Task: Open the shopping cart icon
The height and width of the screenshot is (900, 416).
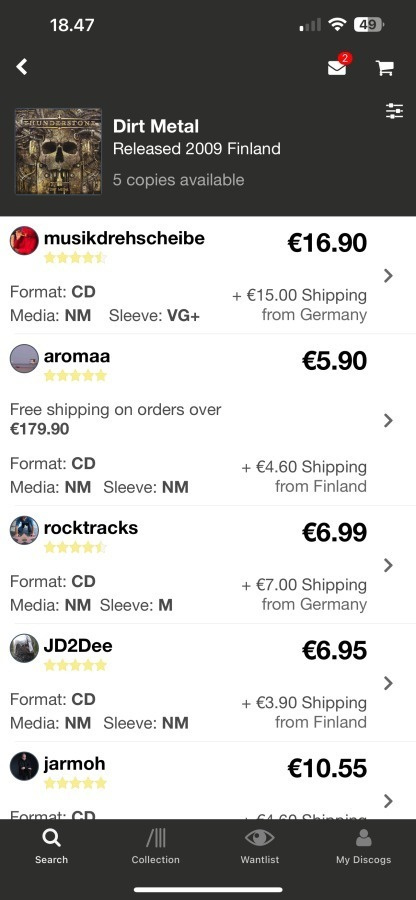Action: [x=385, y=68]
